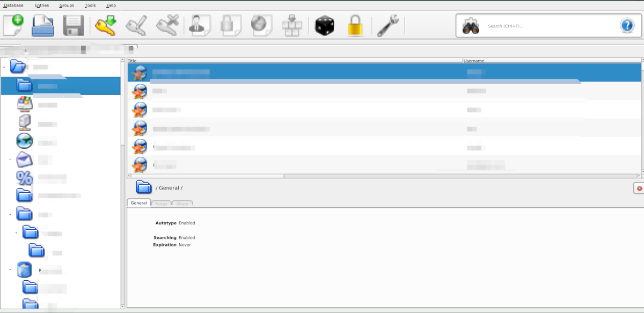
Task: Create a new password database
Action: tap(13, 25)
